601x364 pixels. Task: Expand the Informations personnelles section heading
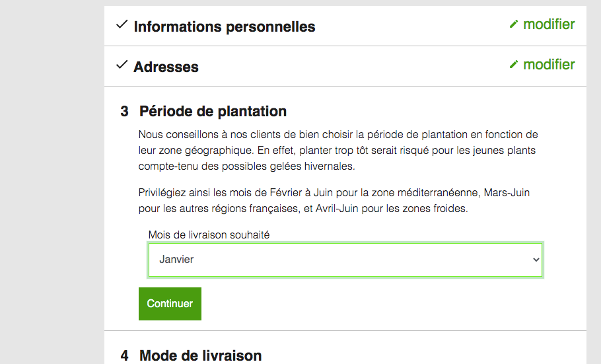point(224,27)
